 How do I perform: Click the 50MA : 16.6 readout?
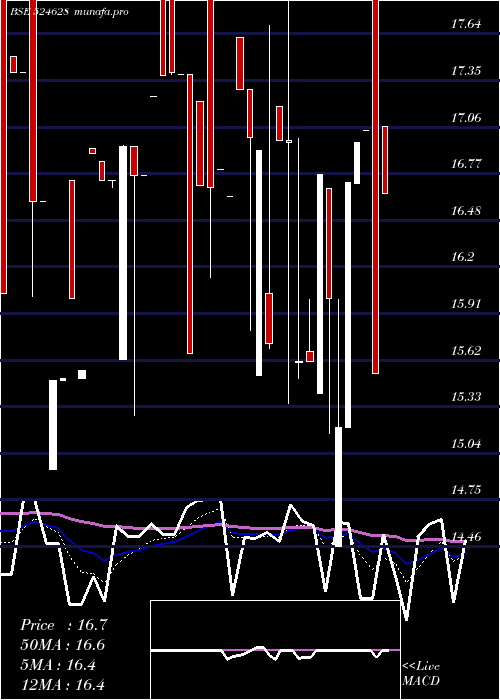click(62, 645)
